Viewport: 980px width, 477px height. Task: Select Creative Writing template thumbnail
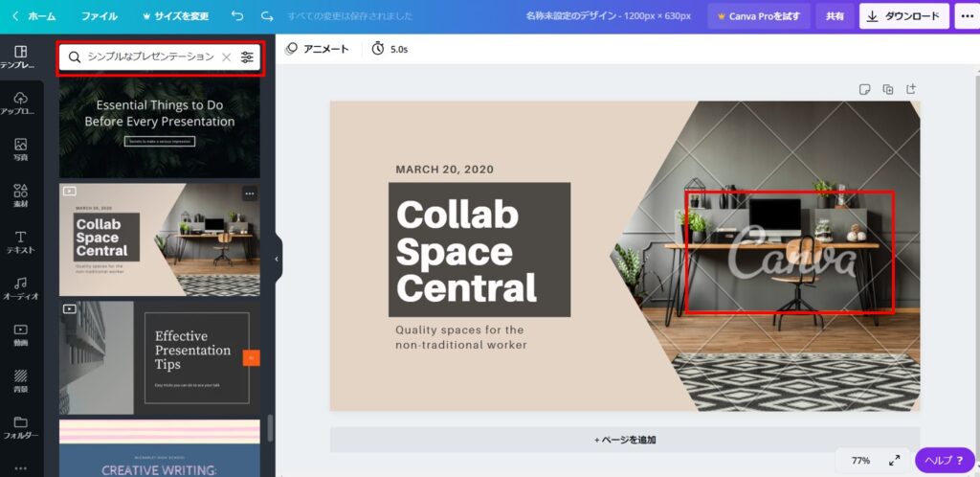(160, 448)
